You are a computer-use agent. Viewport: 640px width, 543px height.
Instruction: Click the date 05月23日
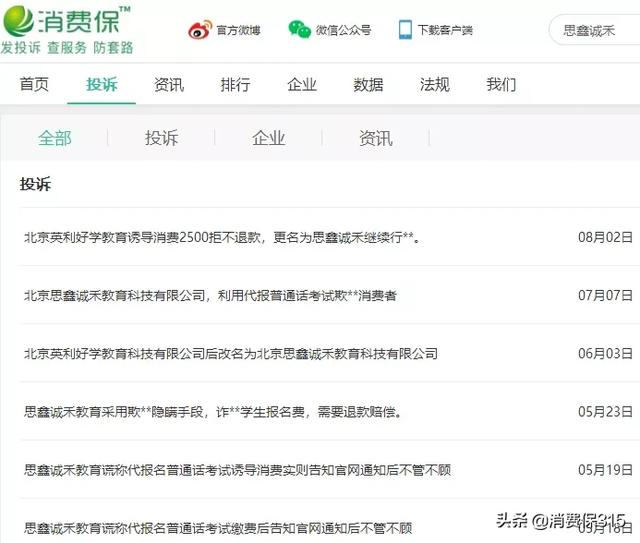tap(605, 412)
